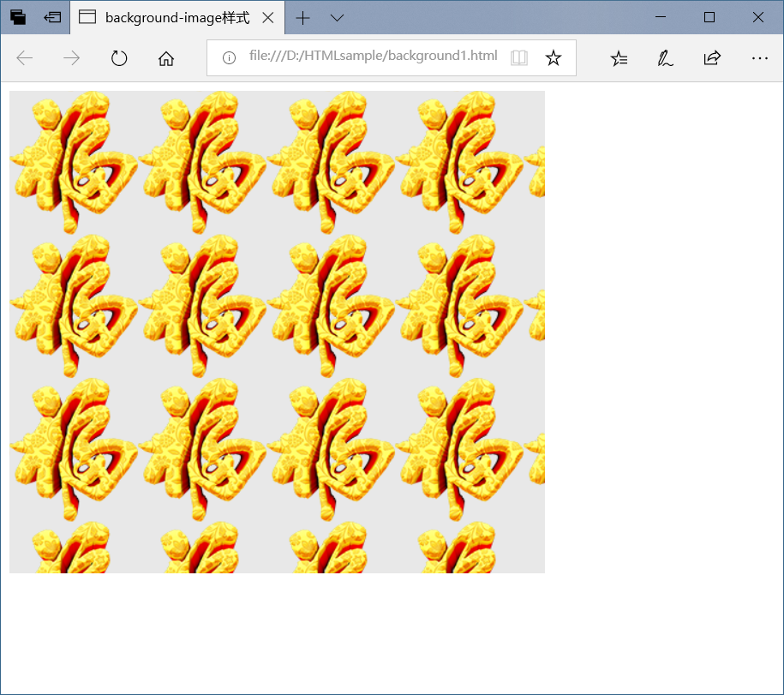784x695 pixels.
Task: Go forward to the next page
Action: click(72, 58)
